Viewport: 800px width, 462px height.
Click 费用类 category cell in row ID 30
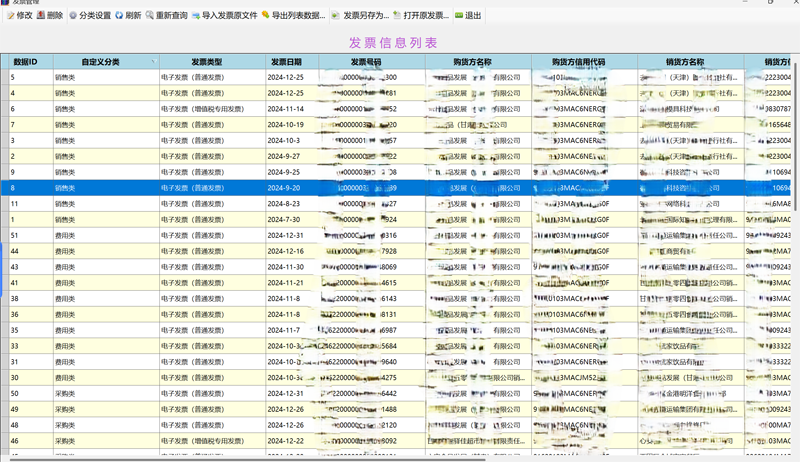click(x=106, y=378)
